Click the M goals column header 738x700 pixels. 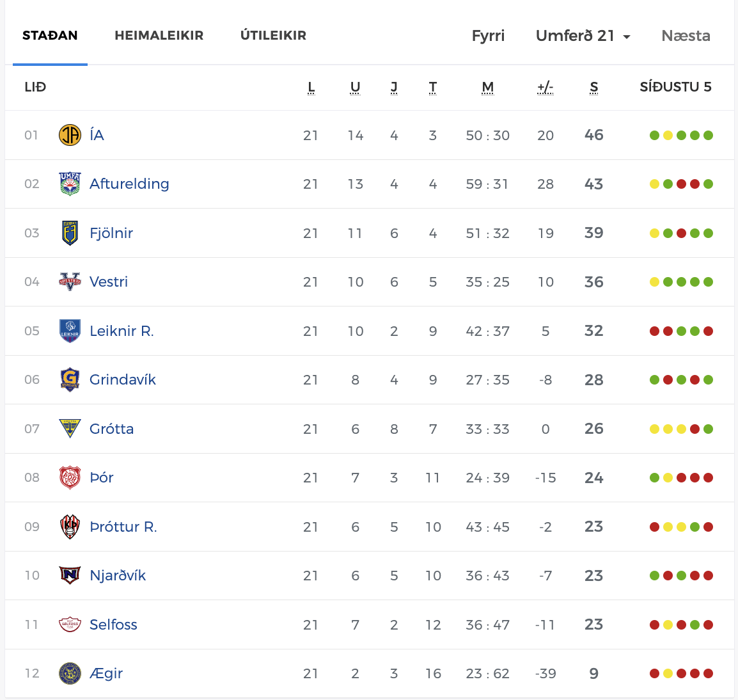coord(487,87)
